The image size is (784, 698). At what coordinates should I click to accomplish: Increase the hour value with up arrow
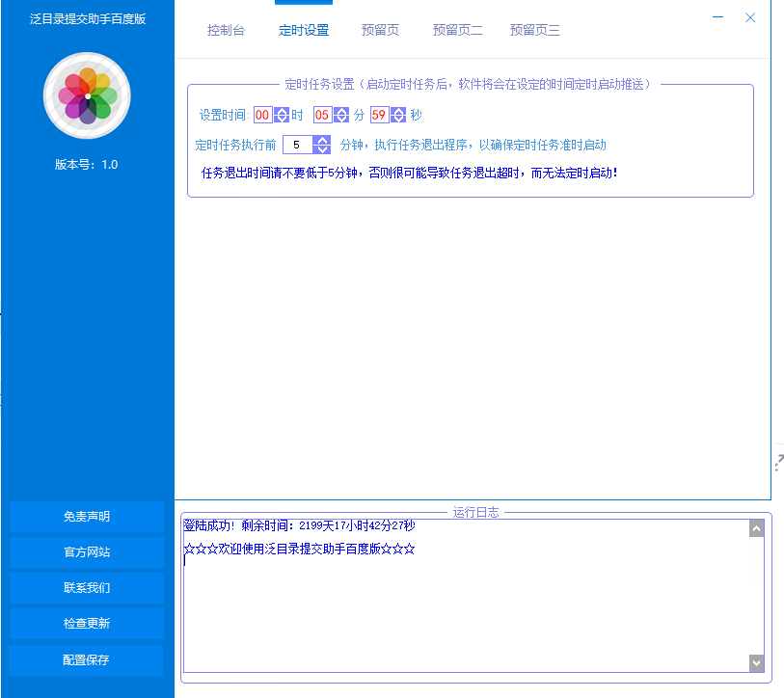click(282, 111)
